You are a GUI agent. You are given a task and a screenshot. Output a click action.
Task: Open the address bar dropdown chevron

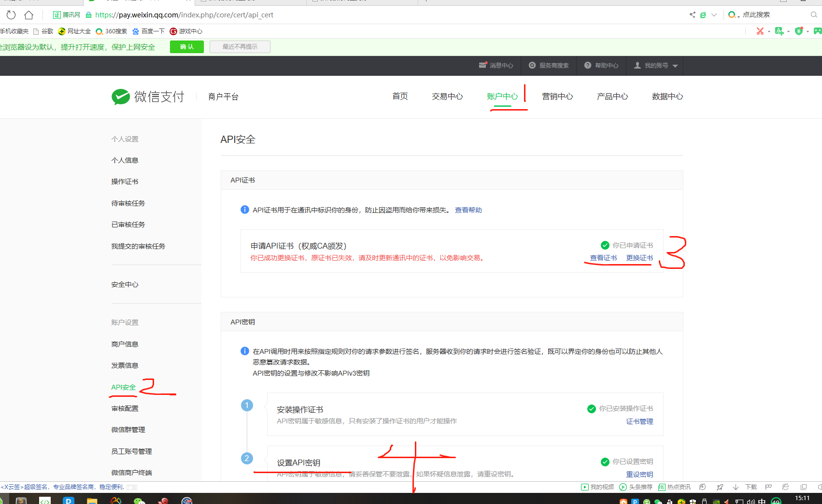click(714, 14)
